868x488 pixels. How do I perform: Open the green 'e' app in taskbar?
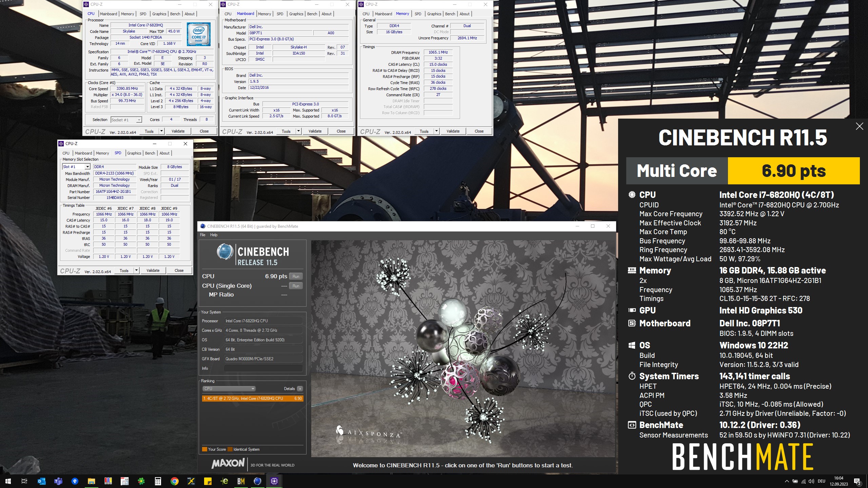tap(224, 481)
